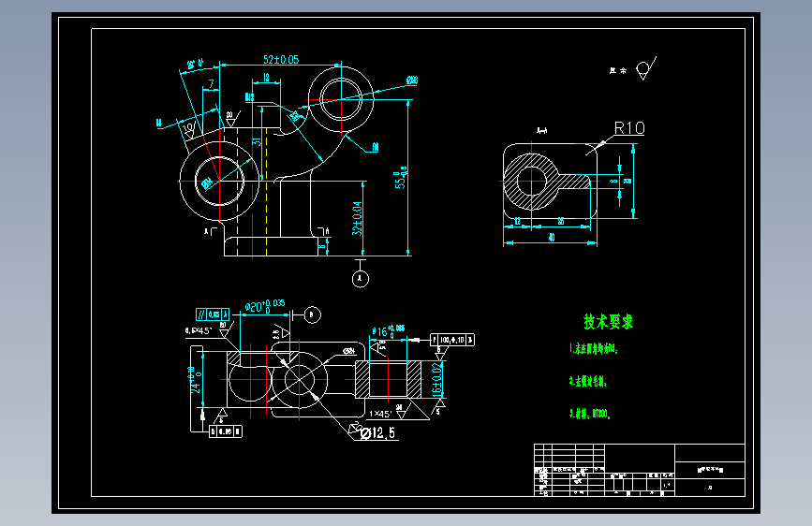Viewport: 812px width, 526px height.
Task: Select the 12 dimension in the top view
Action: pos(266,77)
